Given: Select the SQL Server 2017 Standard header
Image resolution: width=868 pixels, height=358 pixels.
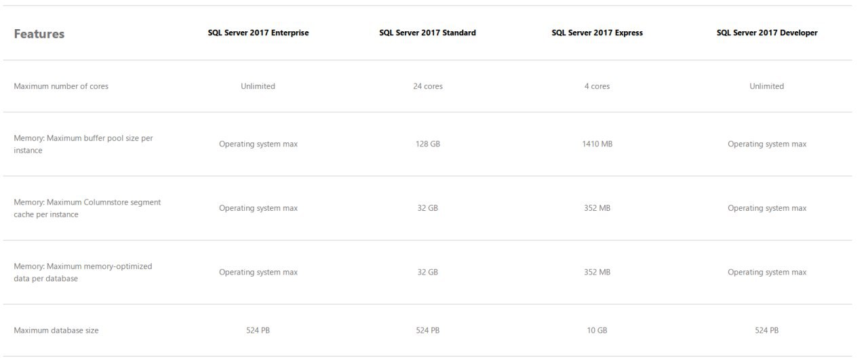Looking at the screenshot, I should click(x=428, y=33).
